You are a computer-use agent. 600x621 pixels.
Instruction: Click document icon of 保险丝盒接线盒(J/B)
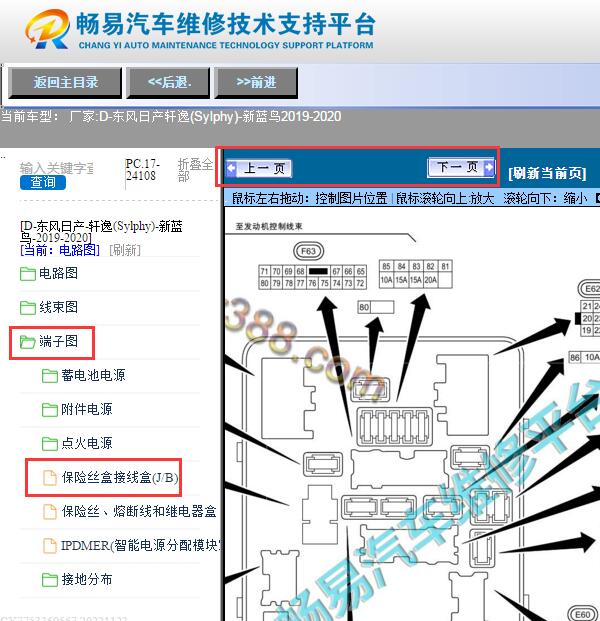[50, 478]
